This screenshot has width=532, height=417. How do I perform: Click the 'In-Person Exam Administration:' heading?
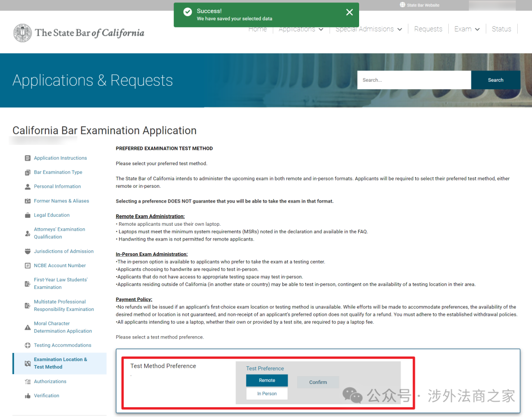152,254
